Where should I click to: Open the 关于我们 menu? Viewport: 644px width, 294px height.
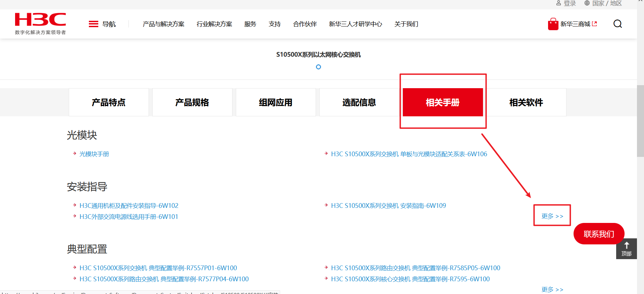(x=406, y=24)
